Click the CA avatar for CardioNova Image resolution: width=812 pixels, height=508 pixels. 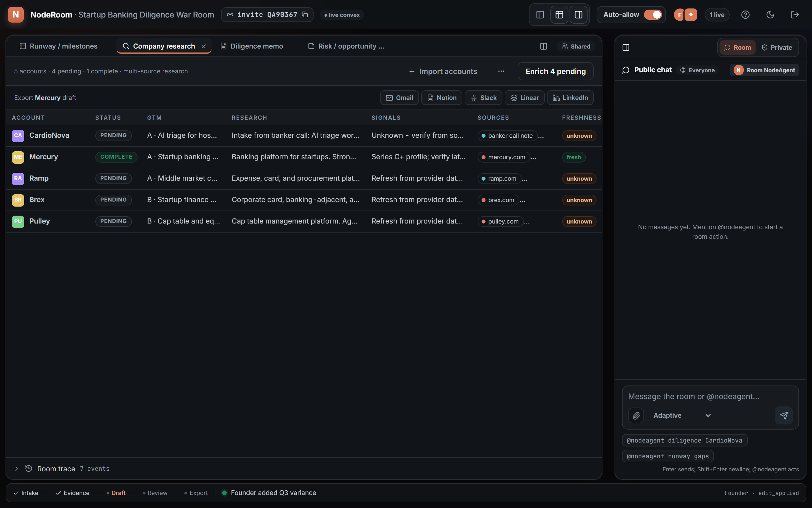[18, 136]
